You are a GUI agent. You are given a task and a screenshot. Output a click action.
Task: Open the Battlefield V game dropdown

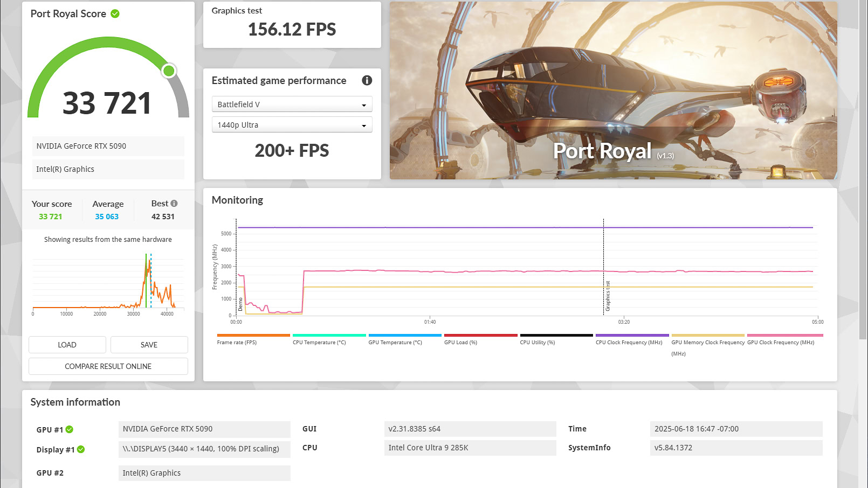[x=292, y=104]
